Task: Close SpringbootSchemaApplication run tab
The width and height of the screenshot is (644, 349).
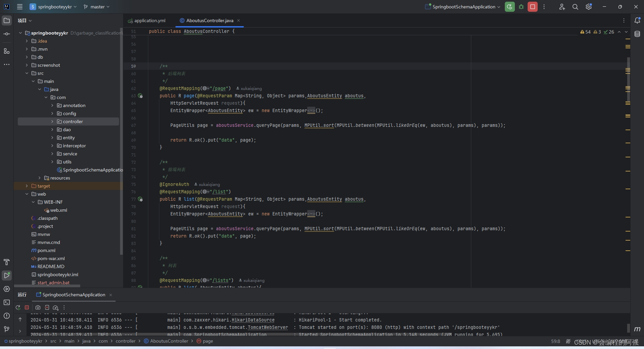Action: click(x=111, y=295)
